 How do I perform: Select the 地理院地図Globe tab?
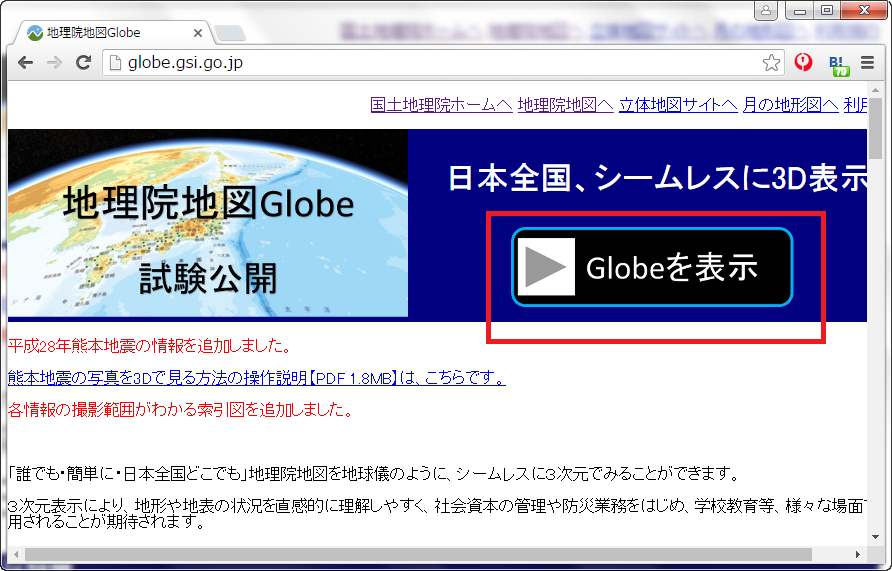point(114,33)
